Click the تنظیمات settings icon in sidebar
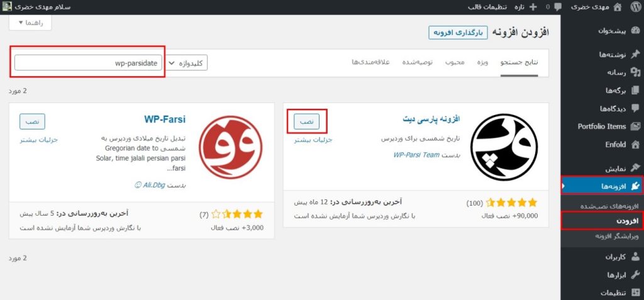Viewport: 644px width, 300px height. (x=635, y=293)
